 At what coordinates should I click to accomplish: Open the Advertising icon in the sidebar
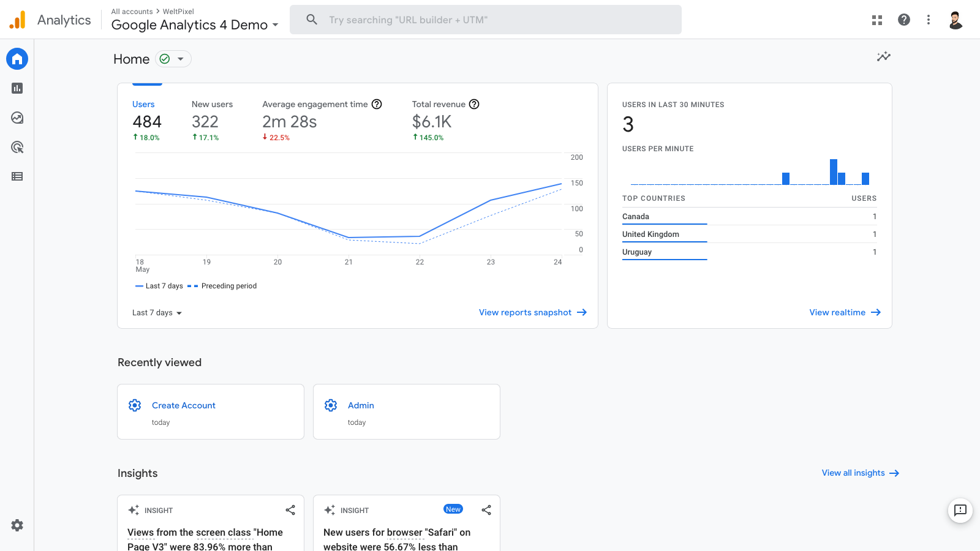(x=17, y=147)
